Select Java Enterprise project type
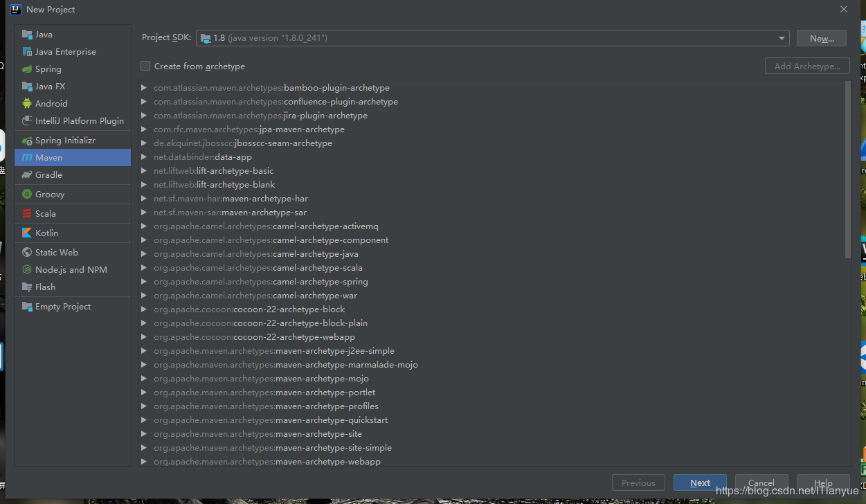This screenshot has height=504, width=866. click(x=73, y=52)
